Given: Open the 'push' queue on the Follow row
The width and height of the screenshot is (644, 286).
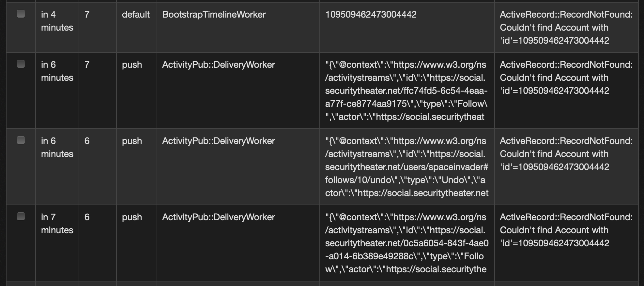Looking at the screenshot, I should pyautogui.click(x=131, y=64).
